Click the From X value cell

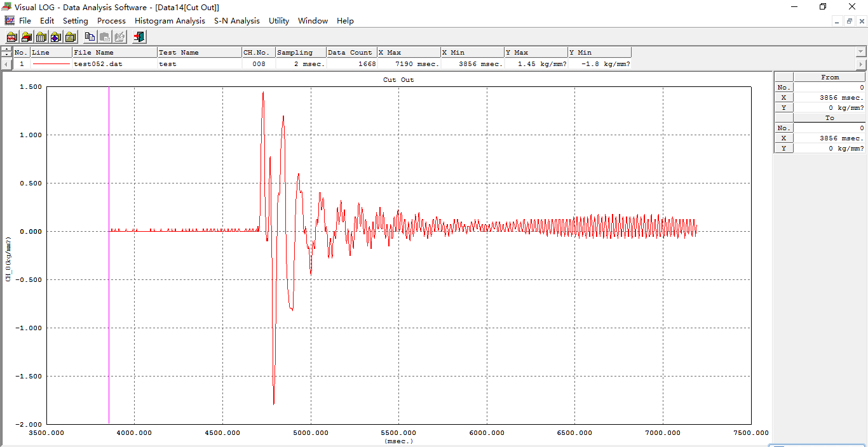tap(829, 98)
